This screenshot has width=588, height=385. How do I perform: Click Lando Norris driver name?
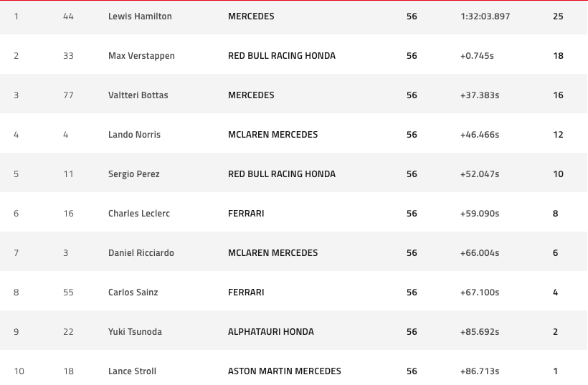(134, 135)
